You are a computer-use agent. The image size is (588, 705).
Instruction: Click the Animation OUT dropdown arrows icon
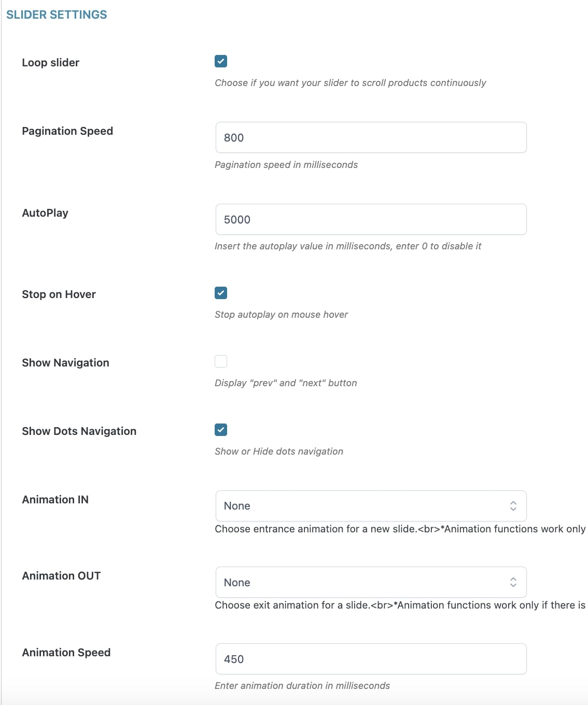click(513, 582)
